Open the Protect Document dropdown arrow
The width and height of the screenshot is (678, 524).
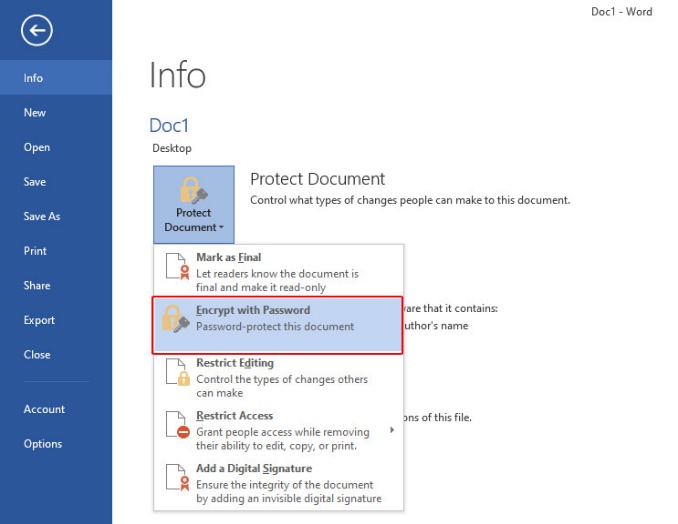221,227
